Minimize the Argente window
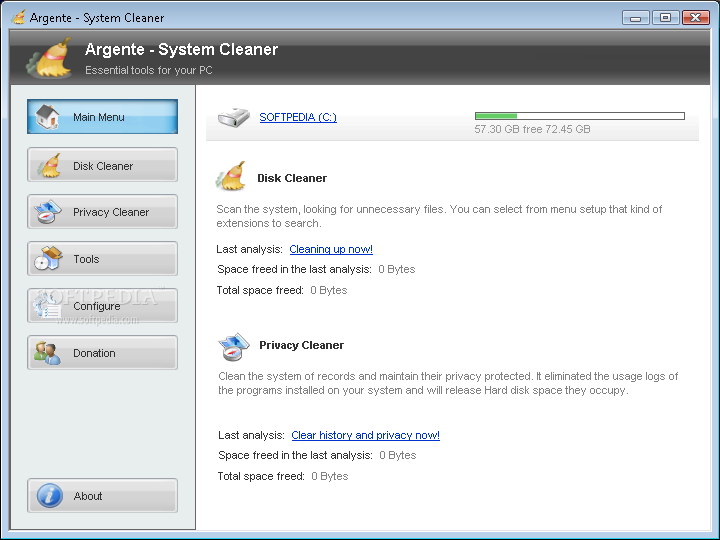Viewport: 720px width, 540px height. click(x=636, y=18)
